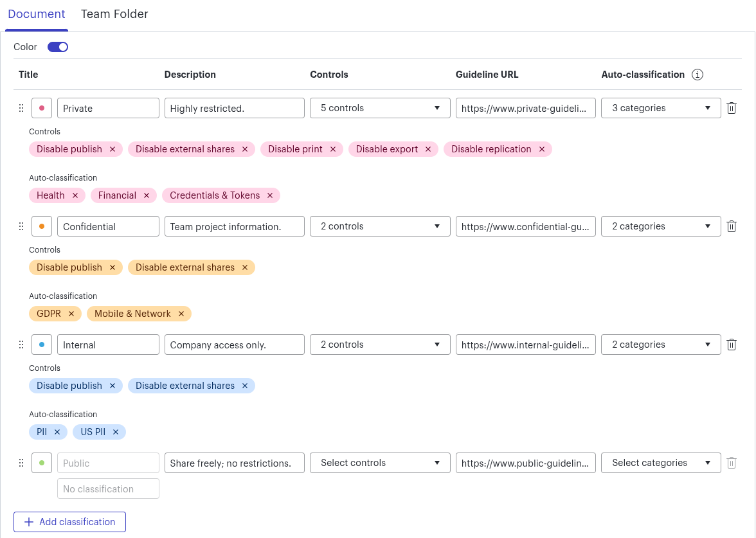756x538 pixels.
Task: Open Select controls dropdown for Public
Action: point(380,463)
